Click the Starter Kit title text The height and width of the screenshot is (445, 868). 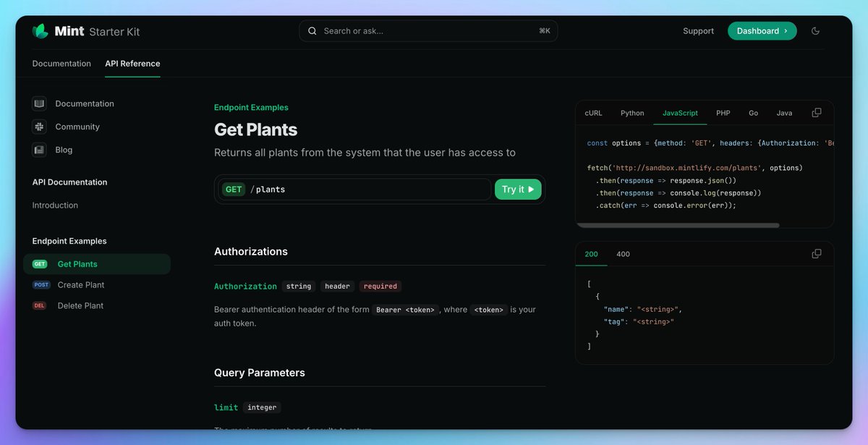[x=114, y=32]
